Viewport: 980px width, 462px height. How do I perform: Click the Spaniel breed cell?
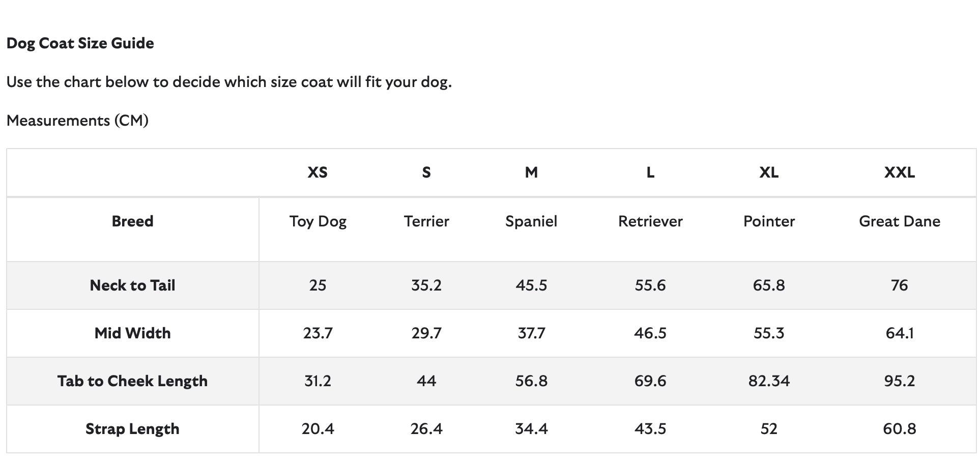531,221
